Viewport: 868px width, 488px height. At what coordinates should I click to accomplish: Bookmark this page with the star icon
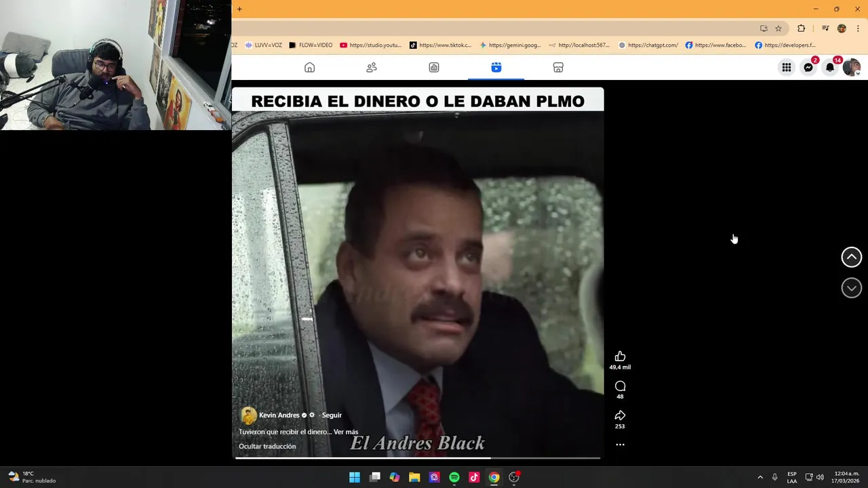tap(778, 28)
